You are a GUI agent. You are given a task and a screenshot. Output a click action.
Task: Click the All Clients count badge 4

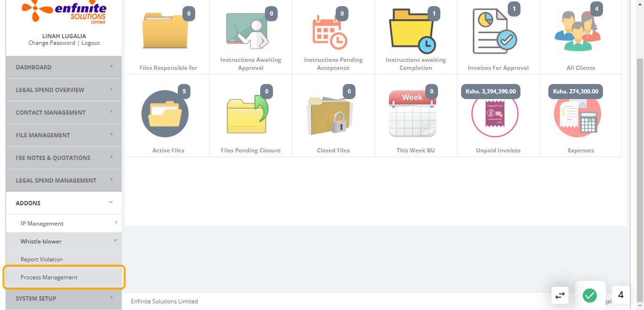(x=597, y=9)
